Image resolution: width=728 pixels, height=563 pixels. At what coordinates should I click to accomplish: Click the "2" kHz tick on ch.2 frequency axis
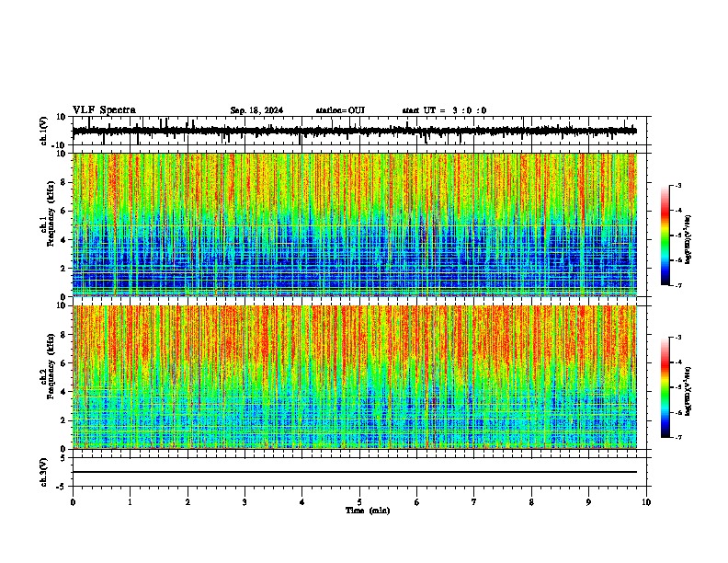click(x=63, y=420)
